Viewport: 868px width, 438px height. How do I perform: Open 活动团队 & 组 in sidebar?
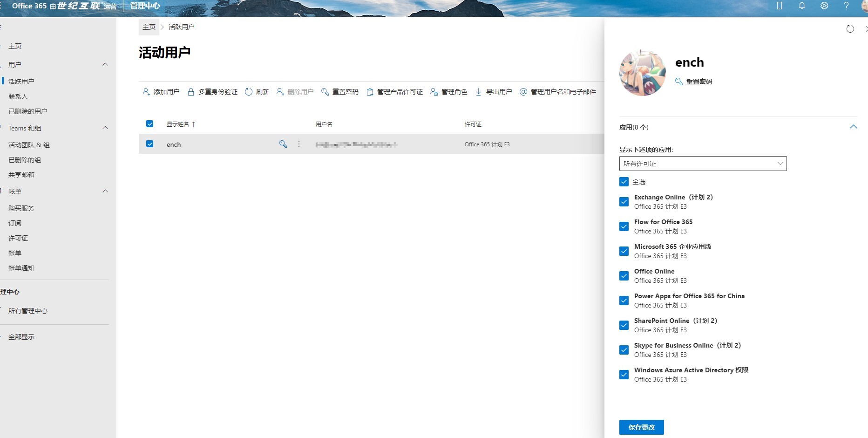tap(29, 145)
